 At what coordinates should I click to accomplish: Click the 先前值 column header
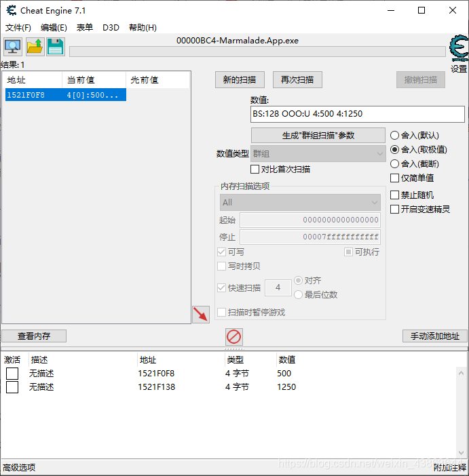point(157,80)
